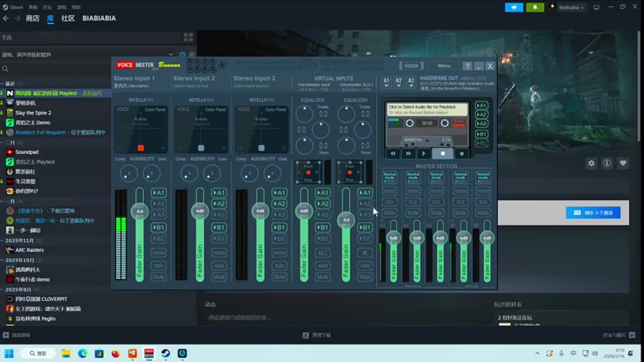
Task: Add game to favorites heart icon
Action: (x=623, y=163)
